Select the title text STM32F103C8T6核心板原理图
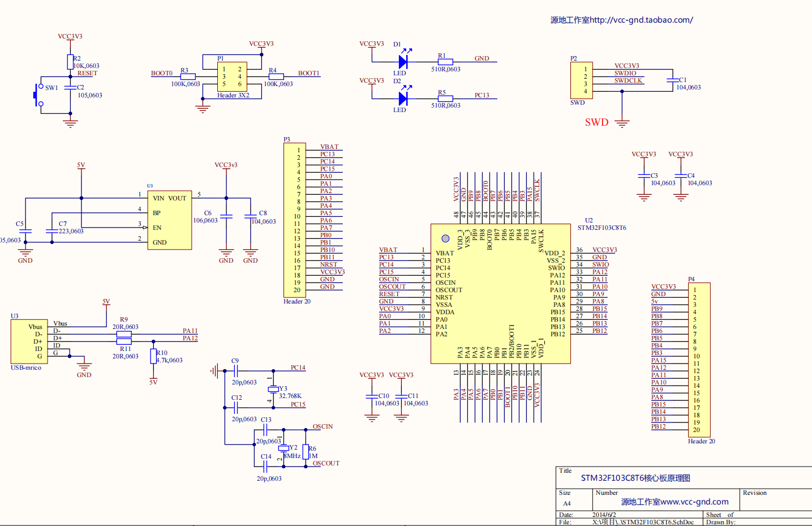Screen dimensions: 812x526 pyautogui.click(x=635, y=478)
